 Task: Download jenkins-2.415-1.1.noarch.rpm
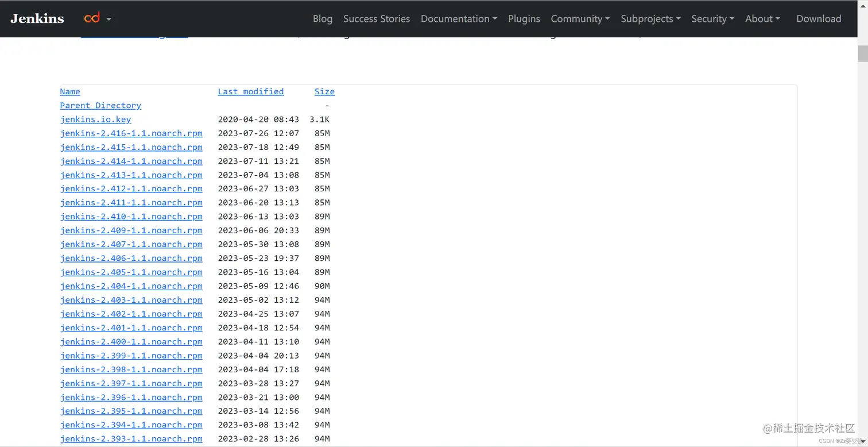click(x=131, y=147)
